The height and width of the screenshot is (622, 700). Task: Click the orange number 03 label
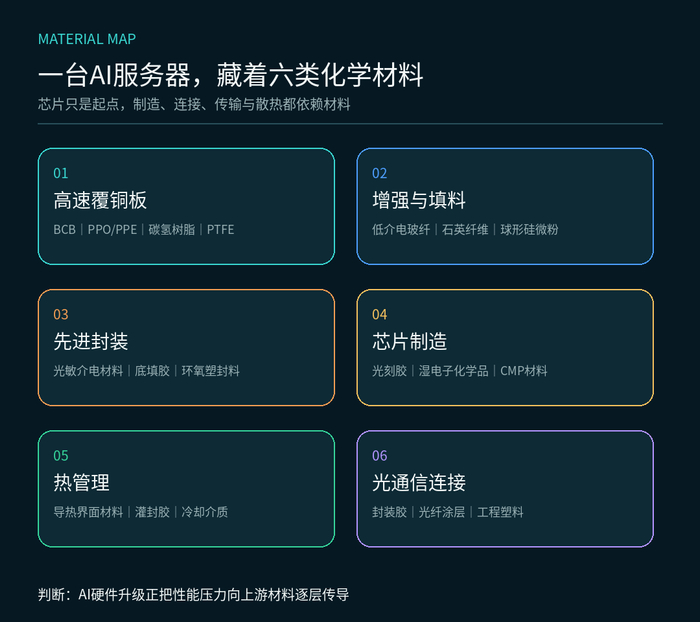[x=61, y=314]
